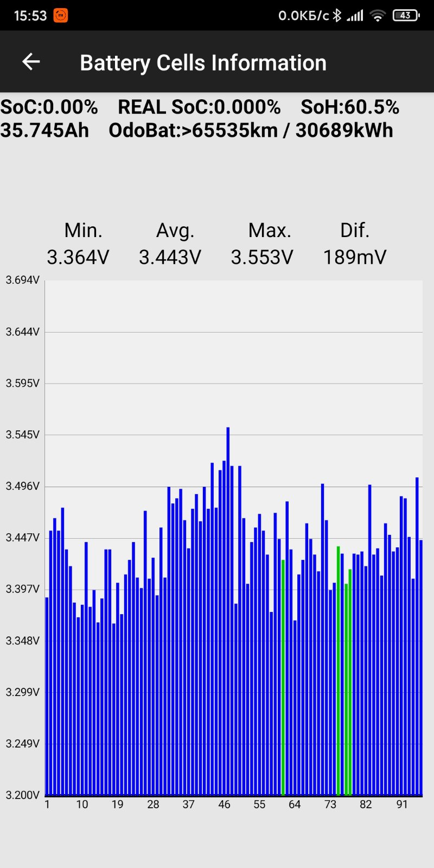Select the Max. 3.553V value
The width and height of the screenshot is (434, 868).
[262, 257]
